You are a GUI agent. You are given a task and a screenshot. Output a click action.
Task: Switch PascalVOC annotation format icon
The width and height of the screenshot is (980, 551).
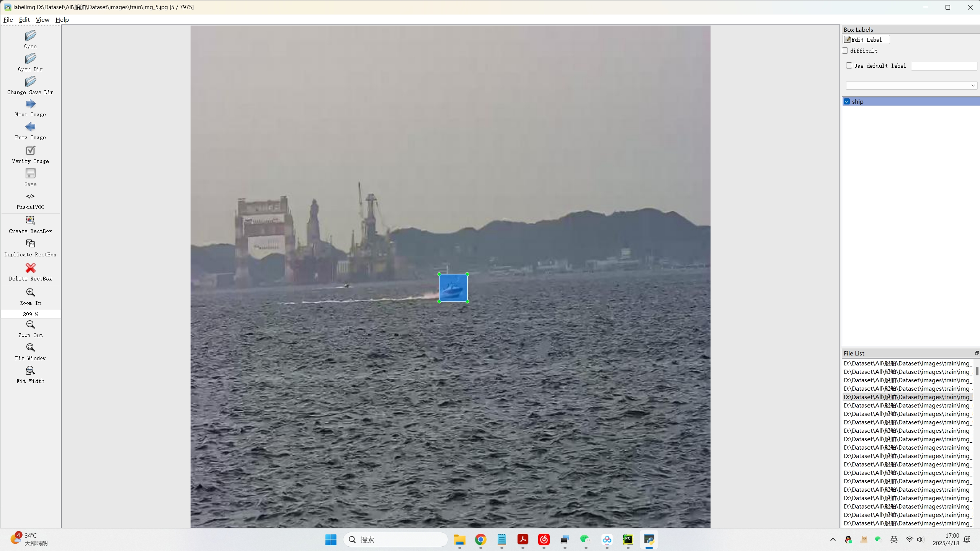[30, 196]
